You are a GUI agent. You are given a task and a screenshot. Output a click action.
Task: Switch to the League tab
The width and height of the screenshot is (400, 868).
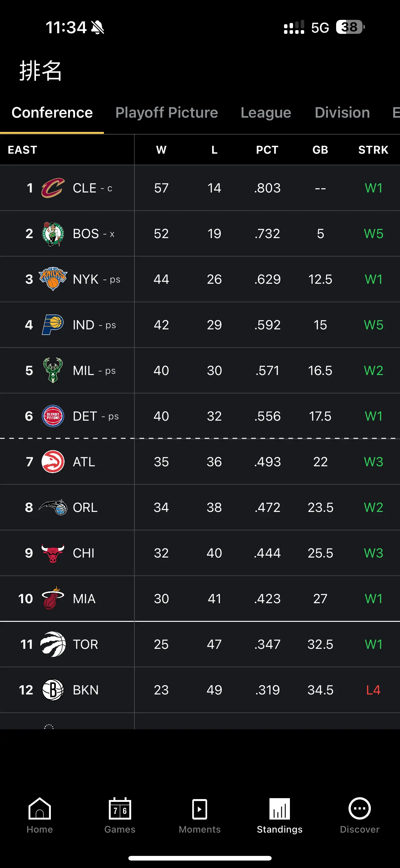coord(266,113)
